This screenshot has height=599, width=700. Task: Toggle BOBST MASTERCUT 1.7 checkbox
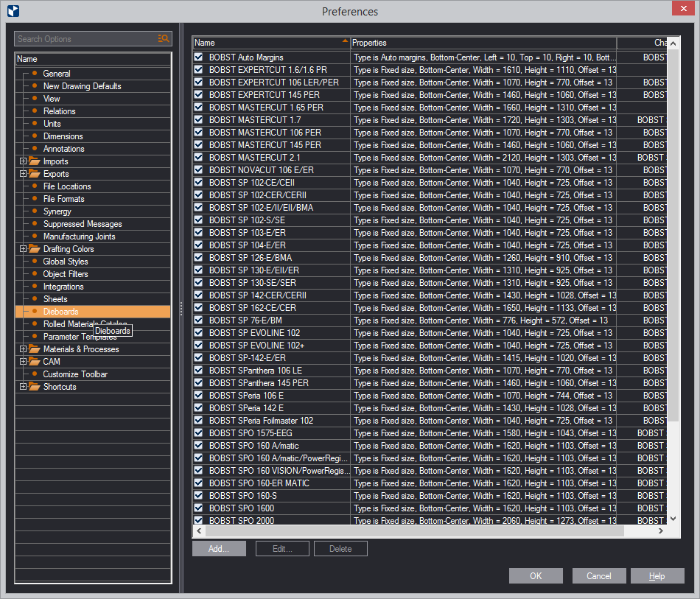[x=199, y=119]
